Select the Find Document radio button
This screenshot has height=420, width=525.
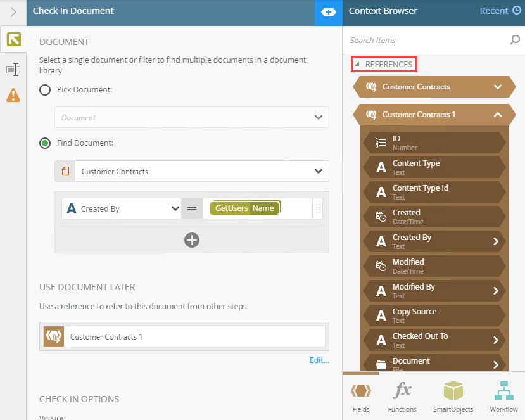pyautogui.click(x=45, y=143)
